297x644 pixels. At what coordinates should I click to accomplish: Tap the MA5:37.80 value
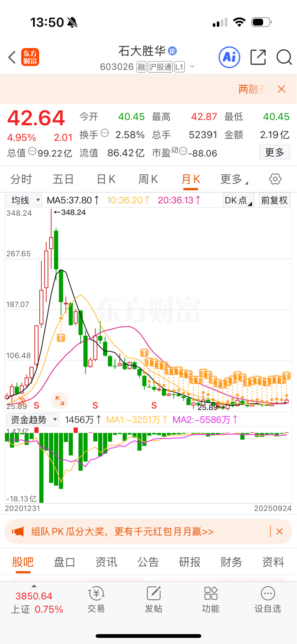tap(73, 200)
